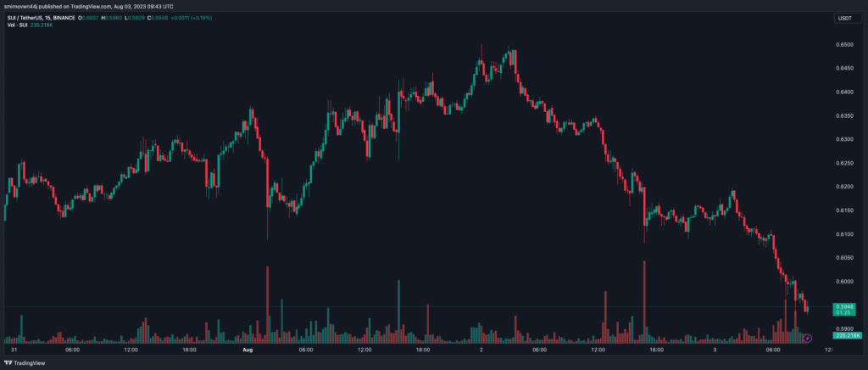
Task: Click the purple lightning bolt event icon
Action: [806, 339]
